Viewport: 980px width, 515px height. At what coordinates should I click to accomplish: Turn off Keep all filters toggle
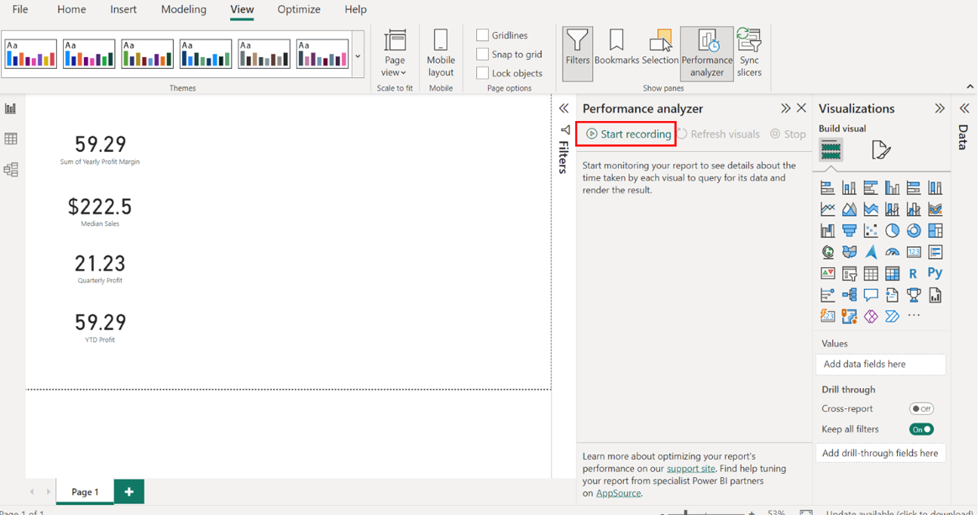pyautogui.click(x=921, y=429)
